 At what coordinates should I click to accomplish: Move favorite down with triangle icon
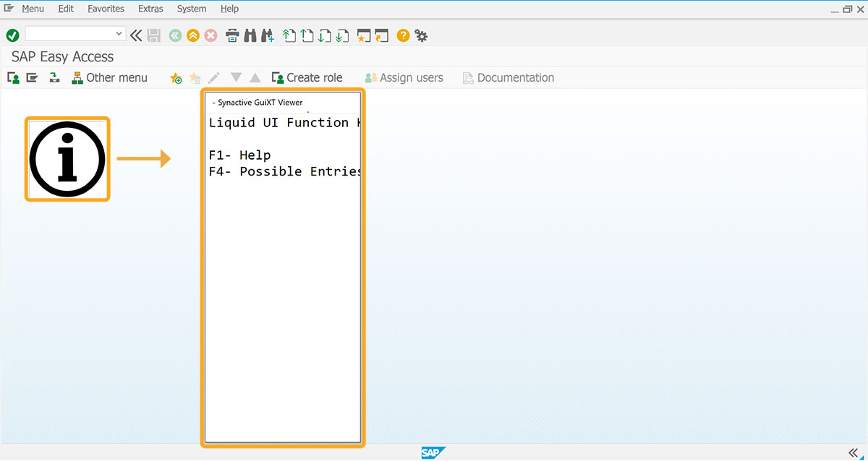236,78
